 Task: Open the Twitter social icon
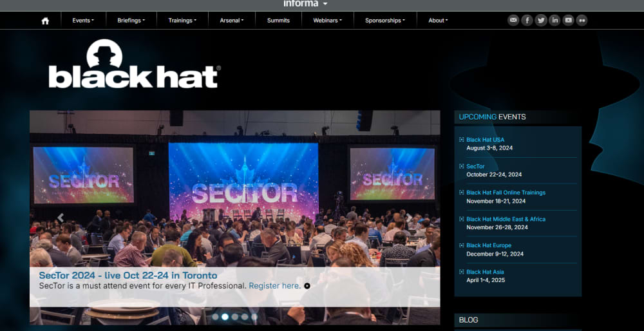[541, 20]
